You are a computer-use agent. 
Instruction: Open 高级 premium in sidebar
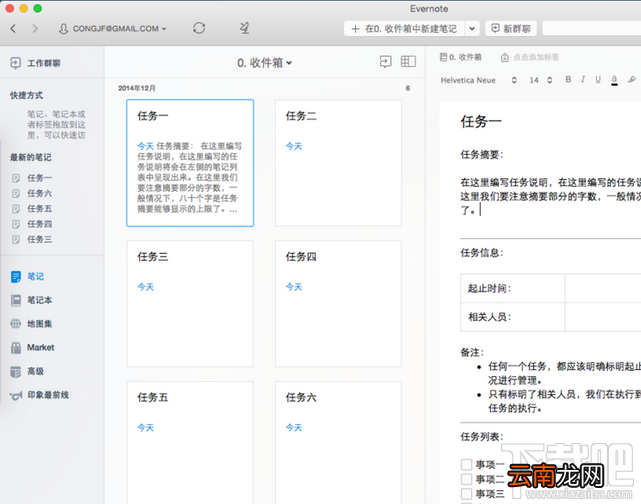[36, 371]
